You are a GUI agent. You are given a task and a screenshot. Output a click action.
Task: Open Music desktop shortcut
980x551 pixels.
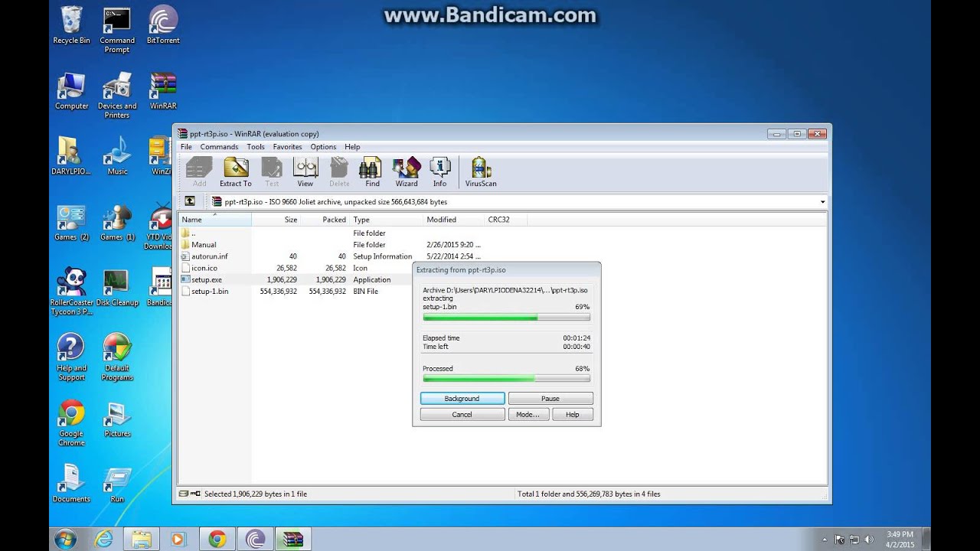coord(117,156)
